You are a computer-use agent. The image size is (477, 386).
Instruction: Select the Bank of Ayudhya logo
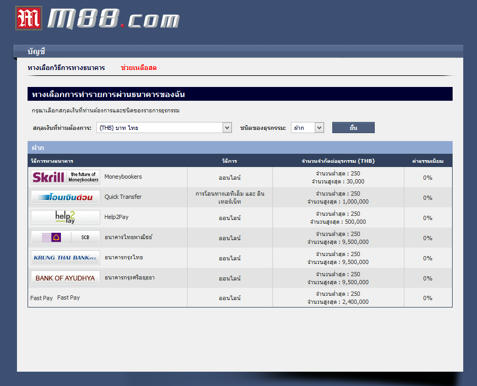pos(66,278)
